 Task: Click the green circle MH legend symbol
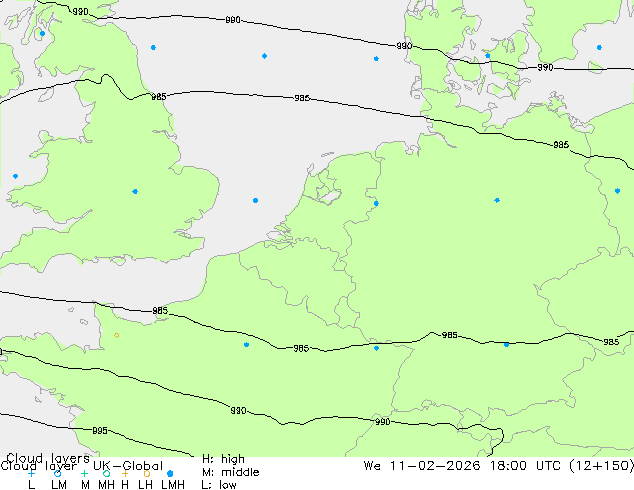pos(106,473)
